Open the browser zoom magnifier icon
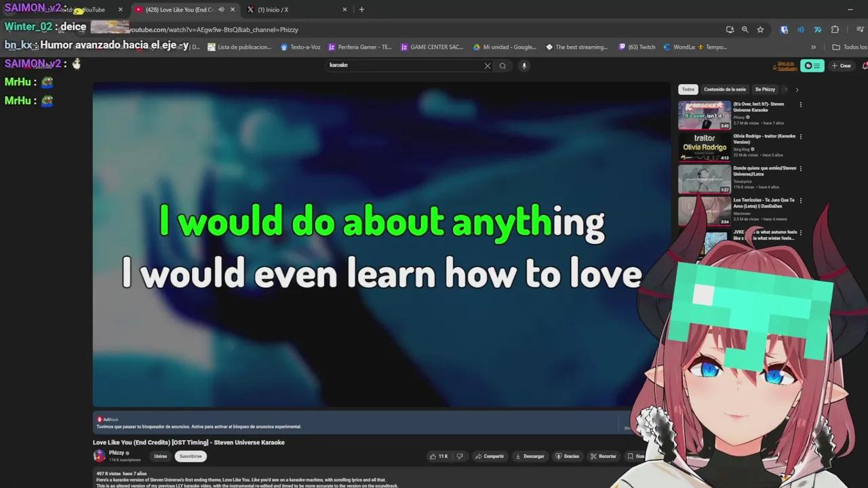 (x=745, y=30)
